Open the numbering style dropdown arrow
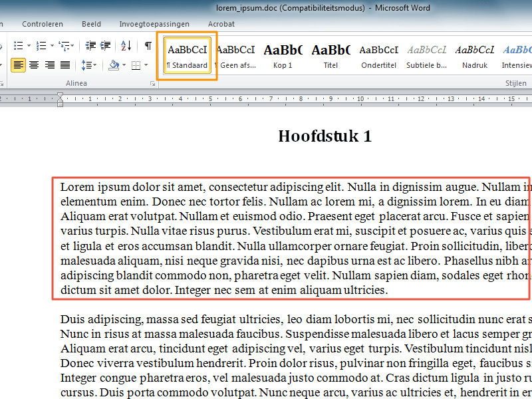532x399 pixels. click(x=52, y=45)
